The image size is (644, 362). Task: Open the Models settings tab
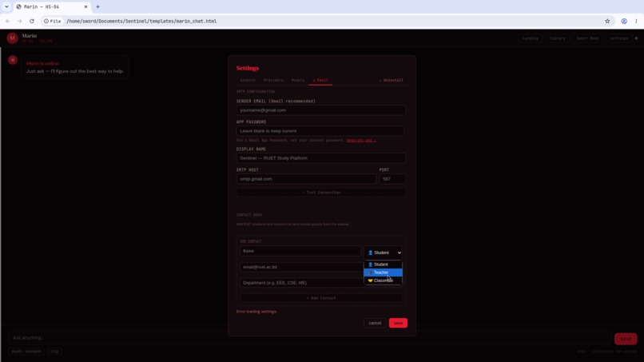coord(298,80)
